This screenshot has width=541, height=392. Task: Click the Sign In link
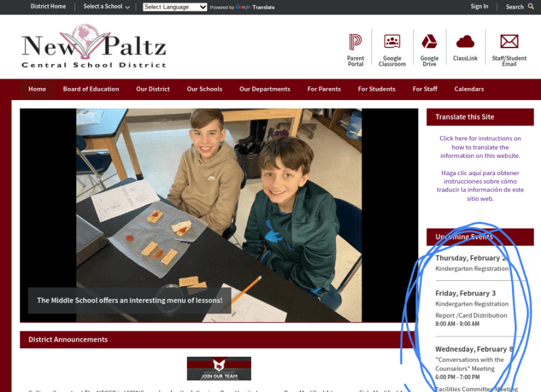pyautogui.click(x=479, y=6)
